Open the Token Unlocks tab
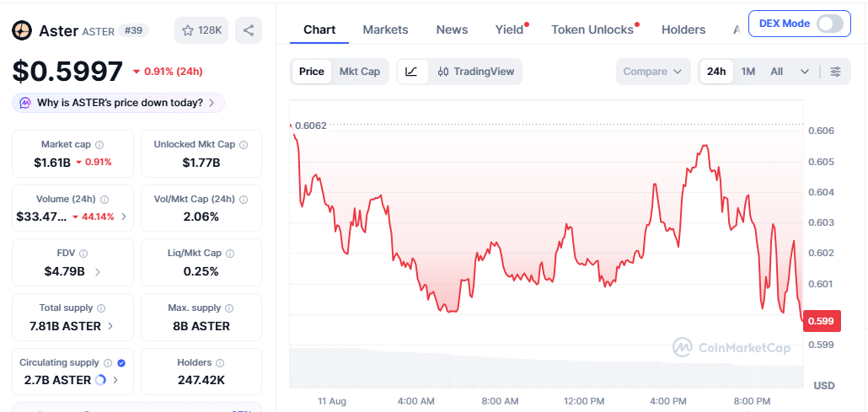868x412 pixels. [x=592, y=29]
